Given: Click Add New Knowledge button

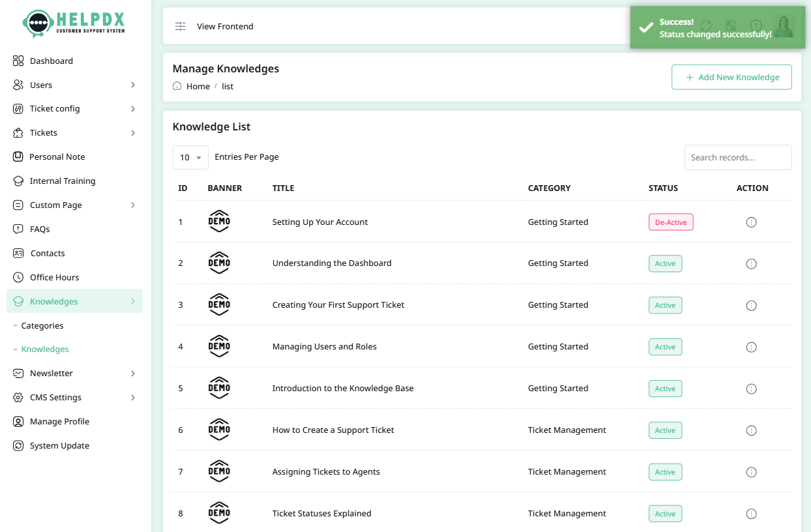Looking at the screenshot, I should [x=731, y=77].
